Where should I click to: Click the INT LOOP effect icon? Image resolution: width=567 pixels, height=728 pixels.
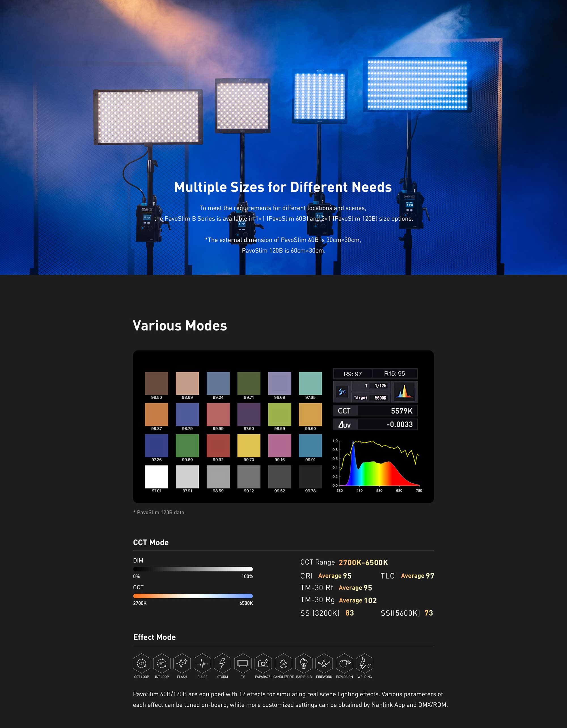pos(162,663)
